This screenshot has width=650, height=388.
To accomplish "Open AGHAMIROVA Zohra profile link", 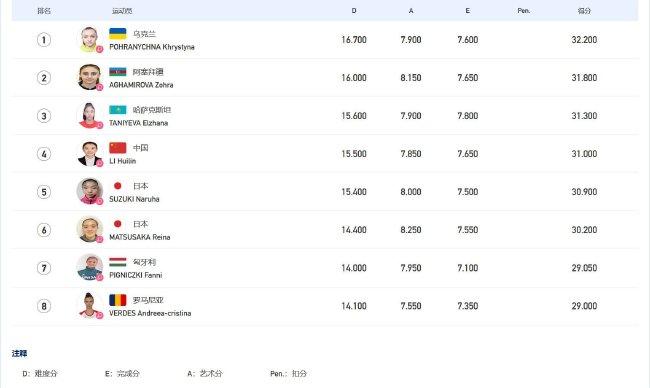I will (141, 85).
